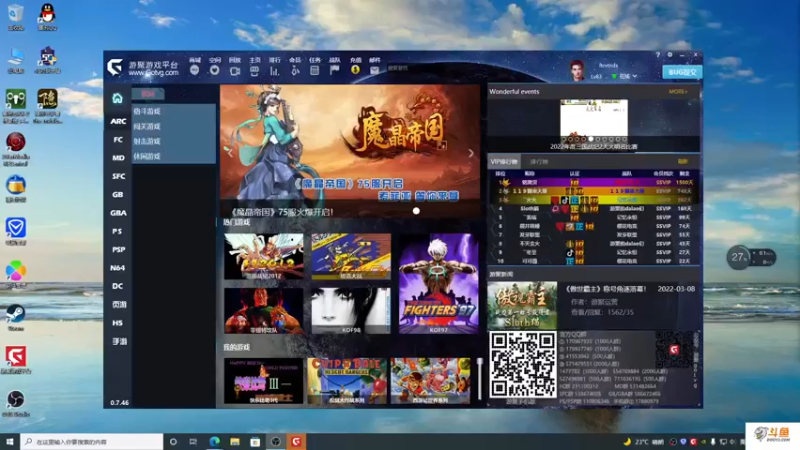The image size is (800, 450).
Task: Show next banner with right arrow
Action: tap(470, 153)
